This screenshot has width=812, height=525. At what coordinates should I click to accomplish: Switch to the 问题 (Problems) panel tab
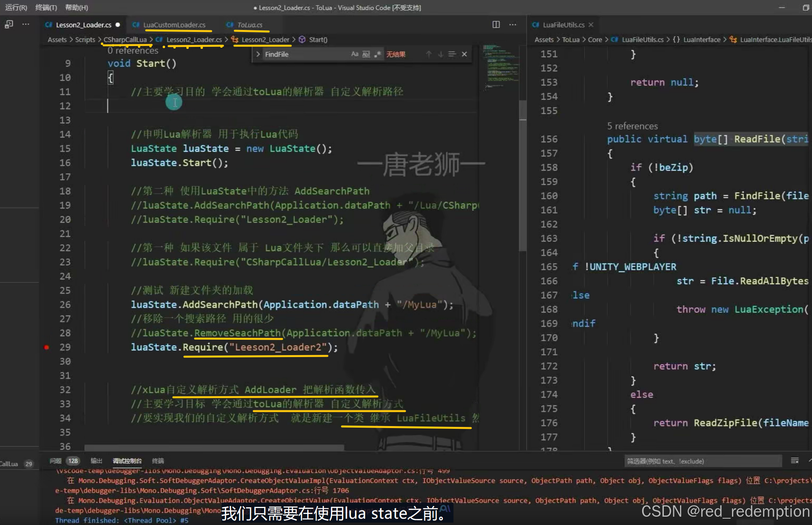[x=56, y=461]
